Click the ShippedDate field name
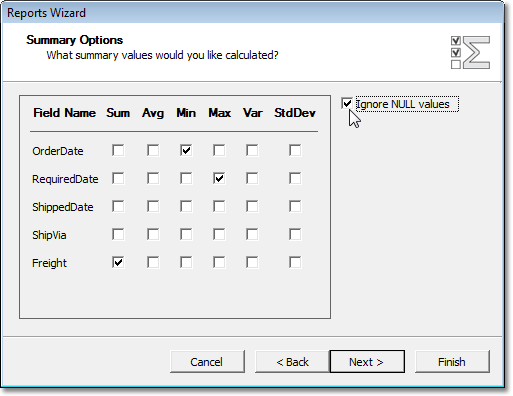Screen dimensions: 513x396 click(63, 207)
